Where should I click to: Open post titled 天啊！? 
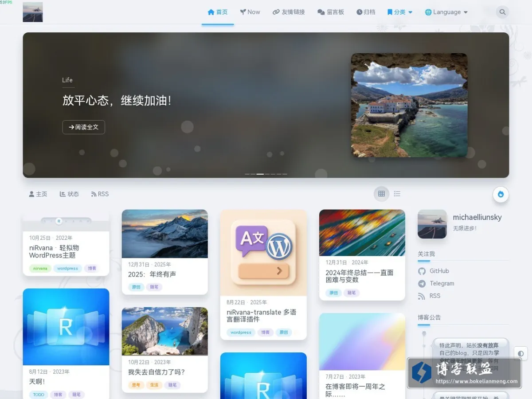37,382
